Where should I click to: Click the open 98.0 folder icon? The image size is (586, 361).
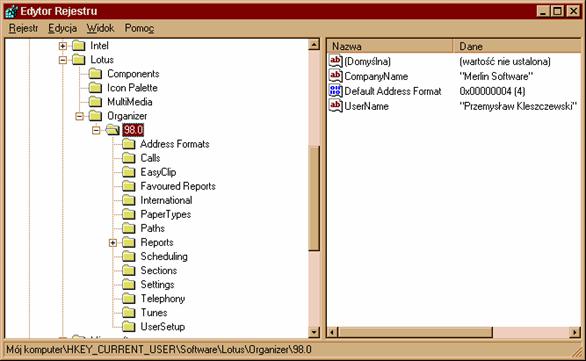(x=112, y=130)
